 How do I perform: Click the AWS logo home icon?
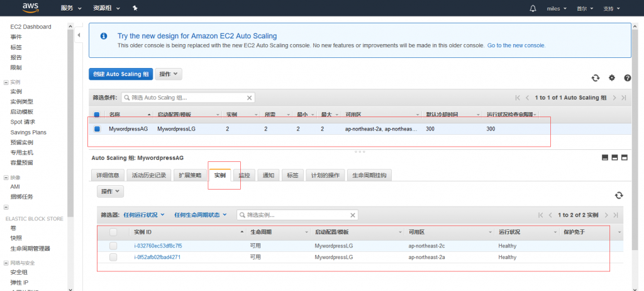[31, 8]
